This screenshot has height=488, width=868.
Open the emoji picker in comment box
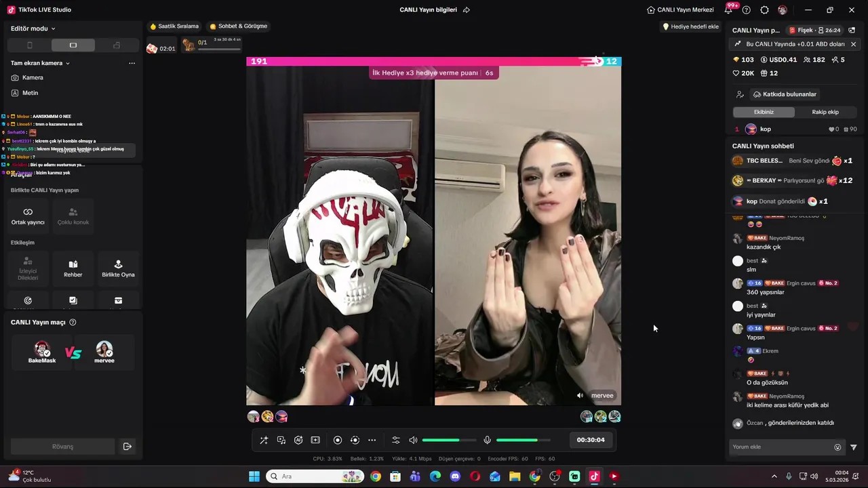(837, 447)
